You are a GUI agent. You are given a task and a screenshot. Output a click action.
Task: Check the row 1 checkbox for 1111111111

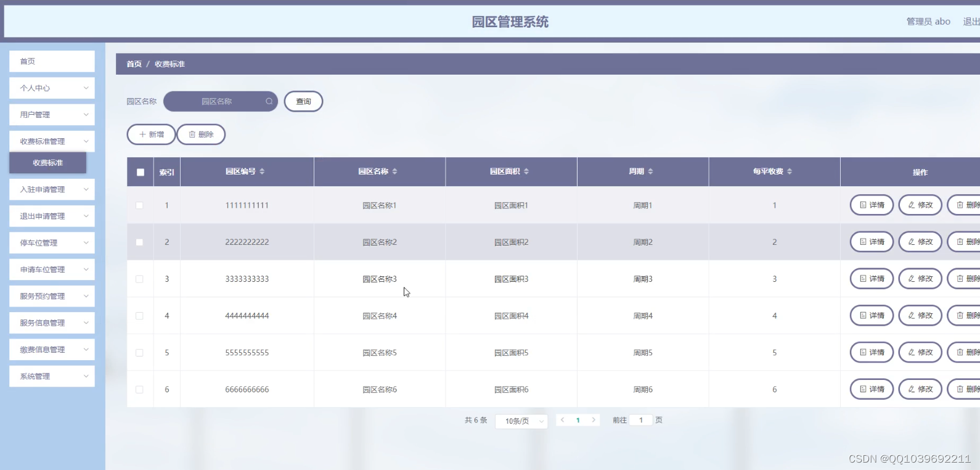pos(139,205)
